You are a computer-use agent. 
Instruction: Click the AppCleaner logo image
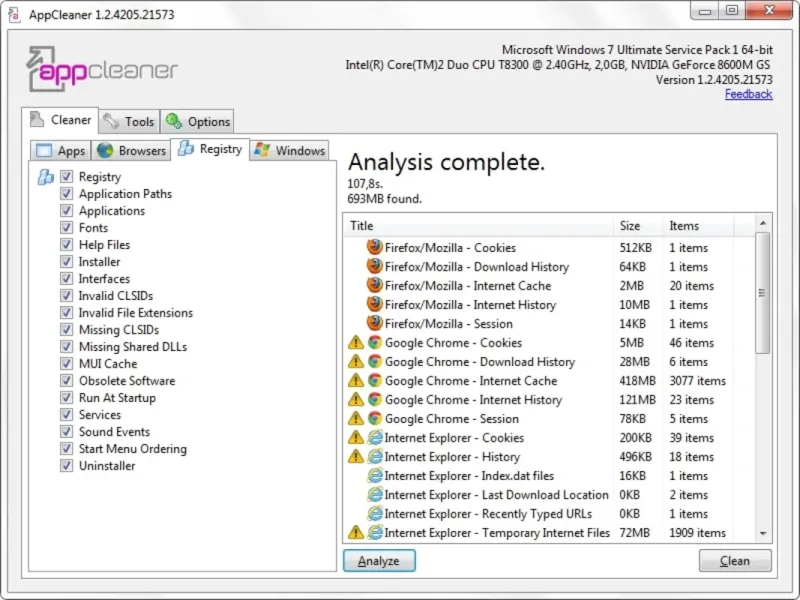[102, 69]
